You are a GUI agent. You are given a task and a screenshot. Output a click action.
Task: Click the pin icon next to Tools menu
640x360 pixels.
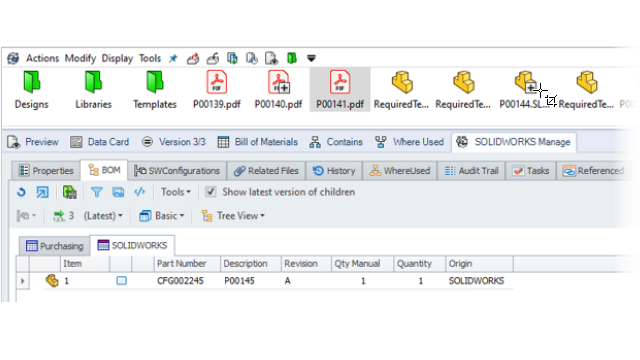pyautogui.click(x=173, y=58)
